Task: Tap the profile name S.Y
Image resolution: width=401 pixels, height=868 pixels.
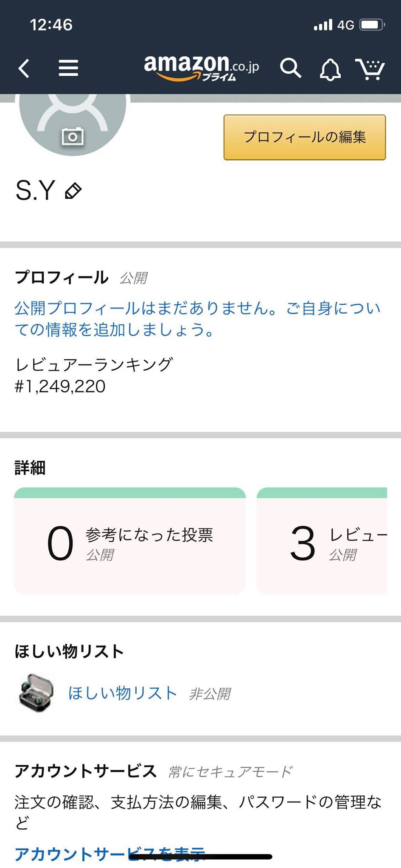Action: click(36, 190)
